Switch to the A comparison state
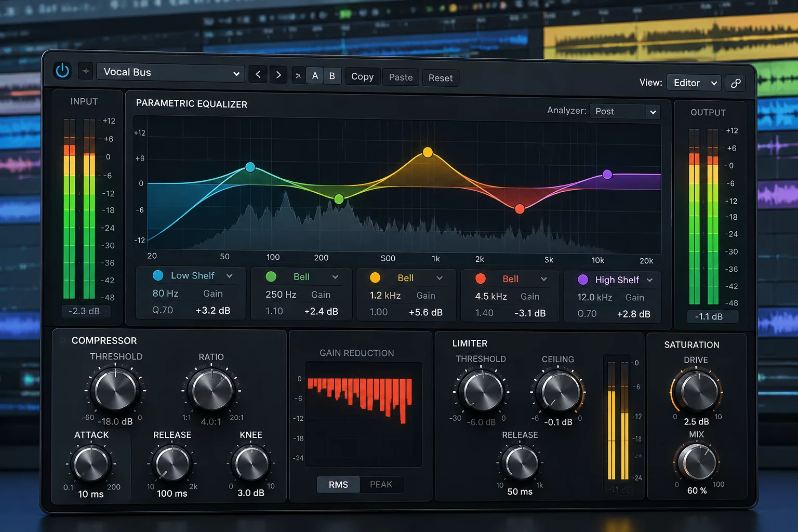798x532 pixels. (x=315, y=76)
